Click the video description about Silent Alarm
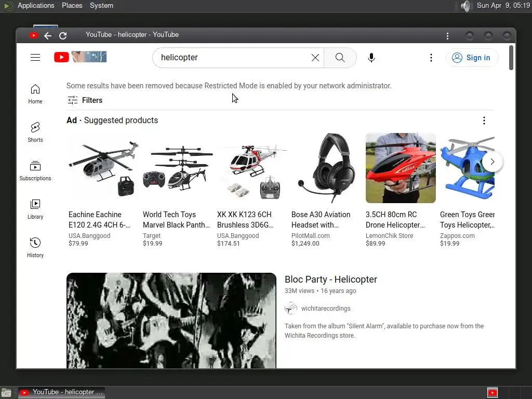 [384, 331]
